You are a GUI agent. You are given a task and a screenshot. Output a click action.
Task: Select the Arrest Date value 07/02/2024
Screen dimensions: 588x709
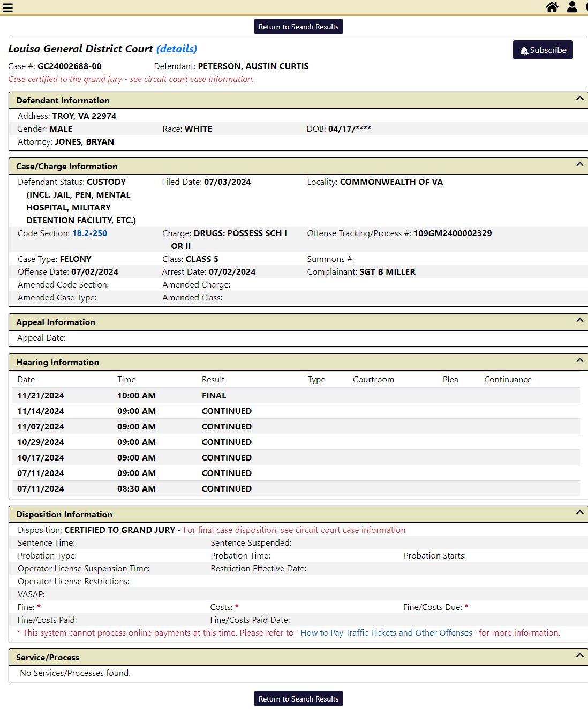(x=232, y=272)
